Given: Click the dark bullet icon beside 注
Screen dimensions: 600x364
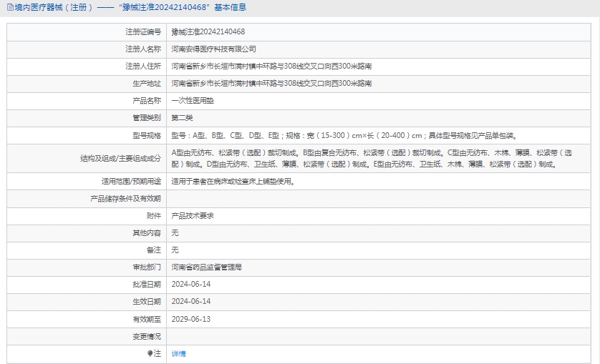Looking at the screenshot, I should tap(150, 353).
